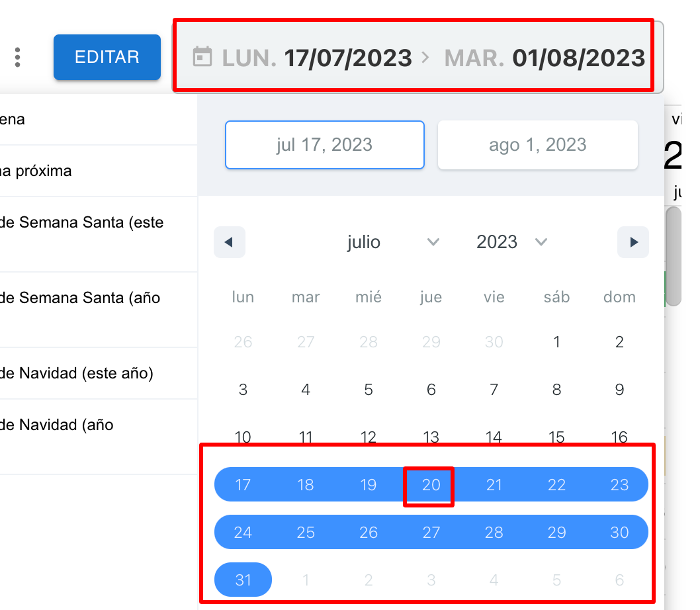
Task: Focus the end date field ago 1, 2023
Action: (x=537, y=145)
